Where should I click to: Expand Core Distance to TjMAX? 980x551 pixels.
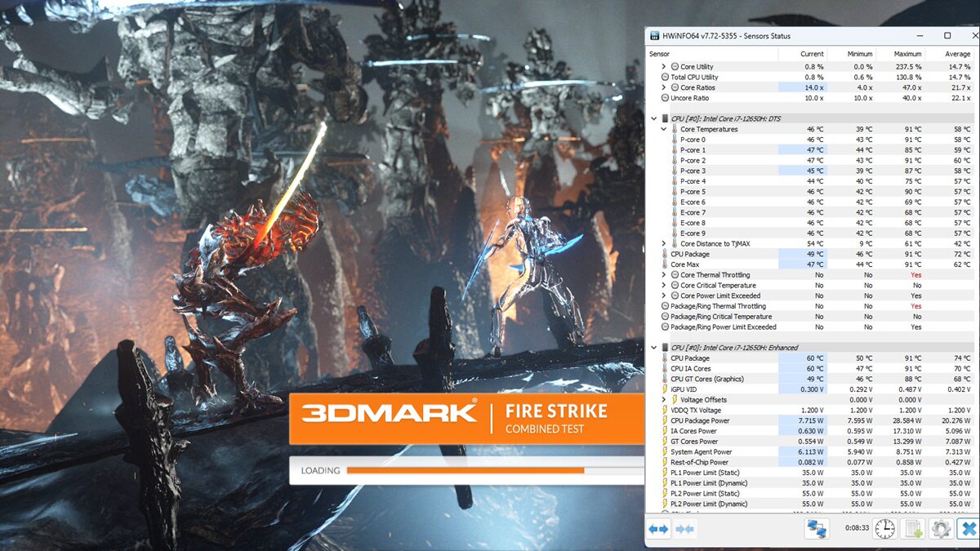(x=664, y=244)
